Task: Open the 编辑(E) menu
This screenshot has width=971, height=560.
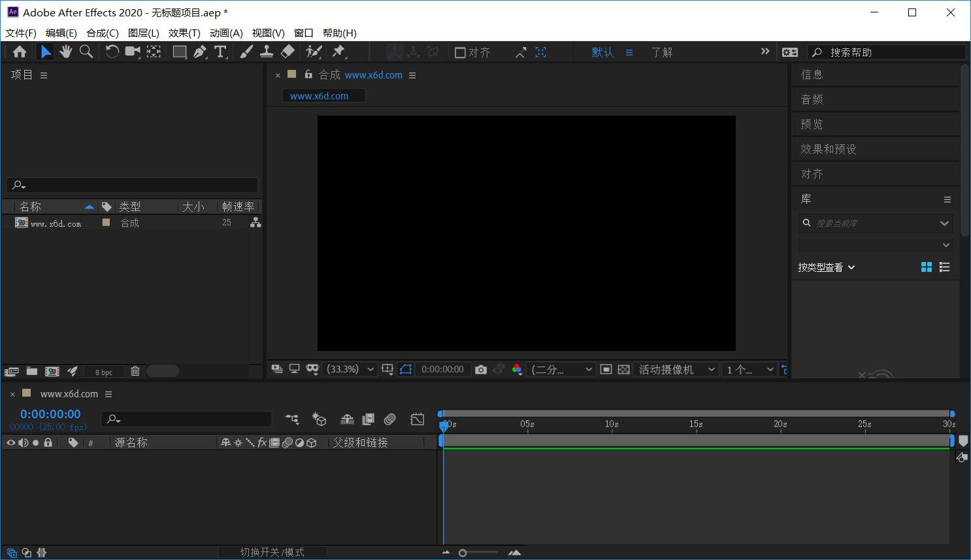Action: tap(61, 33)
